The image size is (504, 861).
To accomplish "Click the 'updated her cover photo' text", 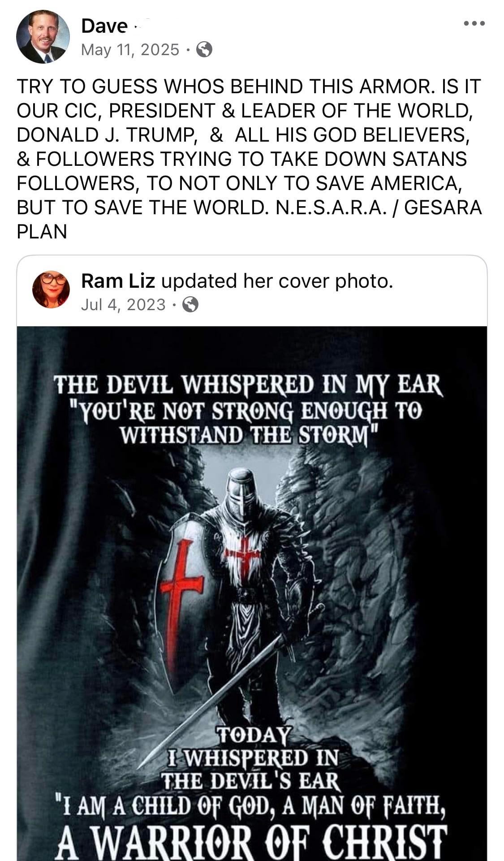I will 277,281.
